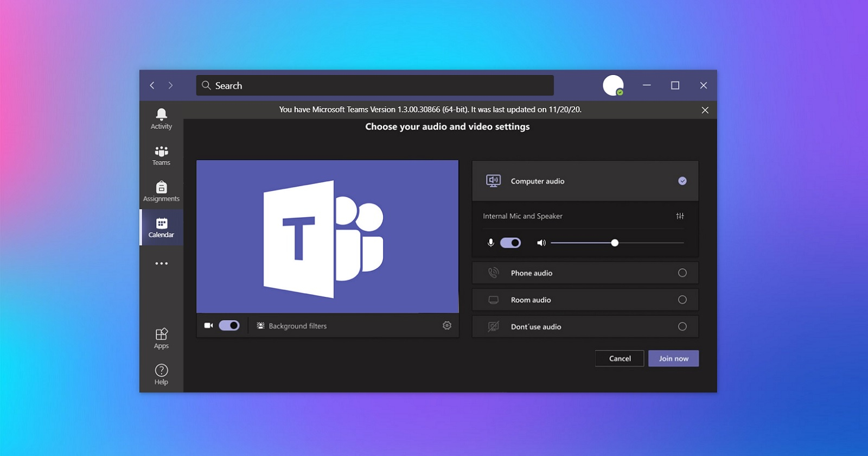The width and height of the screenshot is (868, 456).
Task: Click into the Search box
Action: tap(374, 86)
